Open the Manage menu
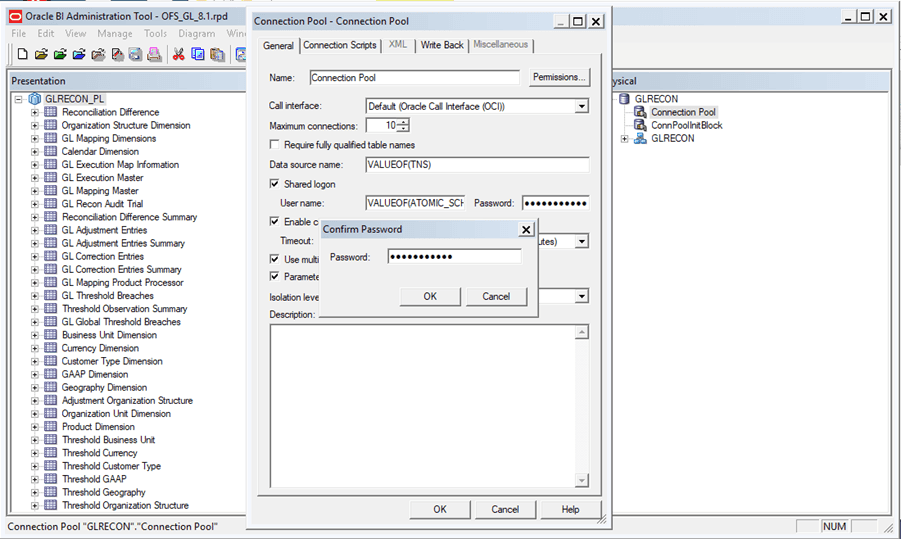The width and height of the screenshot is (901, 539). point(114,33)
